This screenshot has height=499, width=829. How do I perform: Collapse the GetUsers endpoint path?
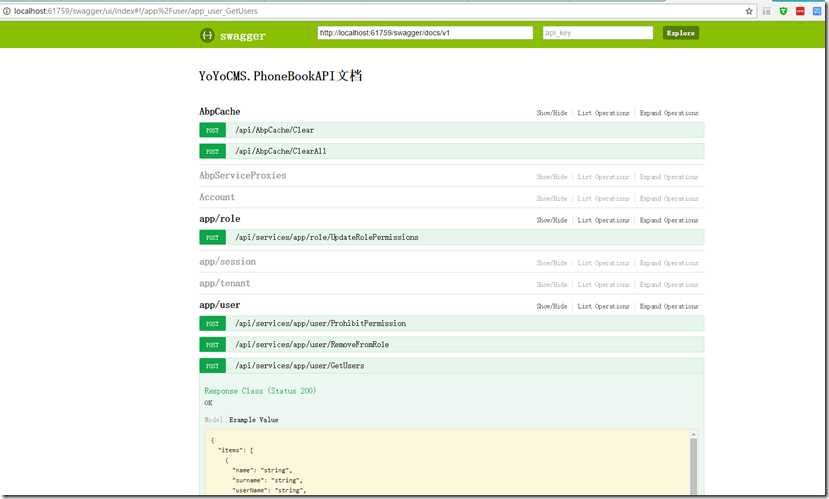click(x=300, y=366)
